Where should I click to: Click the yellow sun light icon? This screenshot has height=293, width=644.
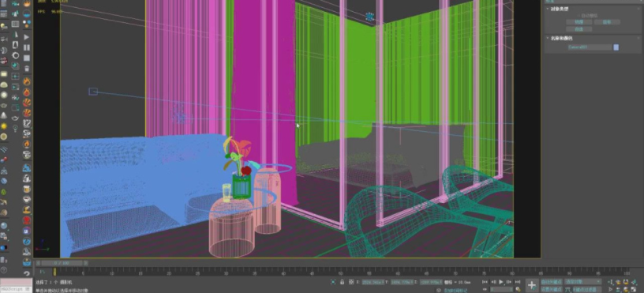(x=4, y=126)
